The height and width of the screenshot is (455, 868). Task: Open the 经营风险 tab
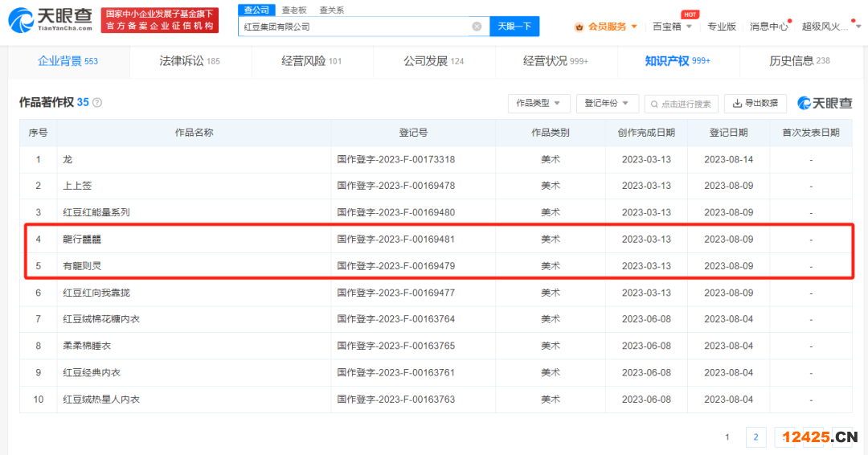[x=312, y=61]
